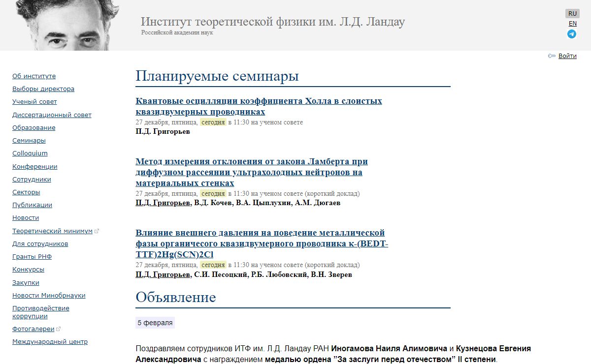Viewport: 591px width, 364px height.
Task: Click the сегодня badge under Ламберта seminar
Action: [x=213, y=193]
